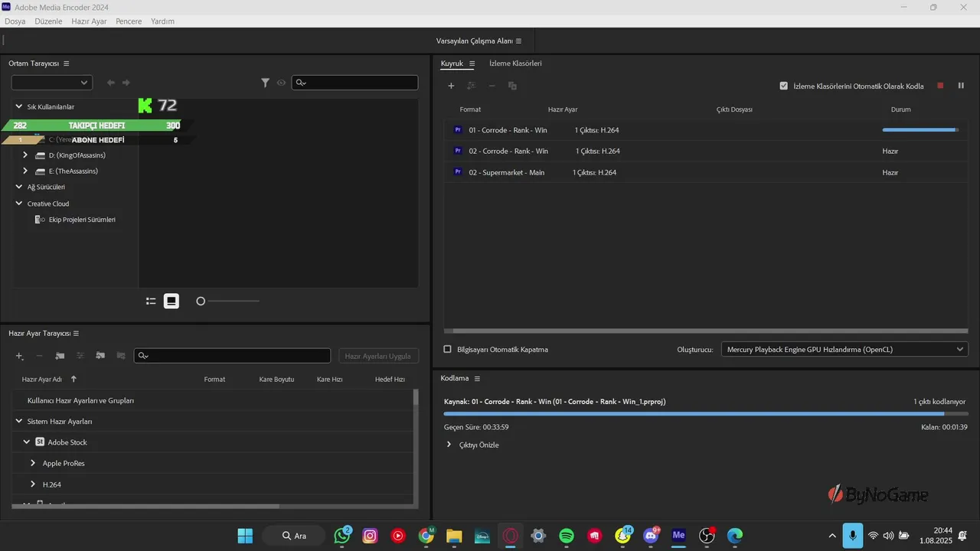Image resolution: width=980 pixels, height=551 pixels.
Task: Click the export presets icon
Action: coord(120,356)
